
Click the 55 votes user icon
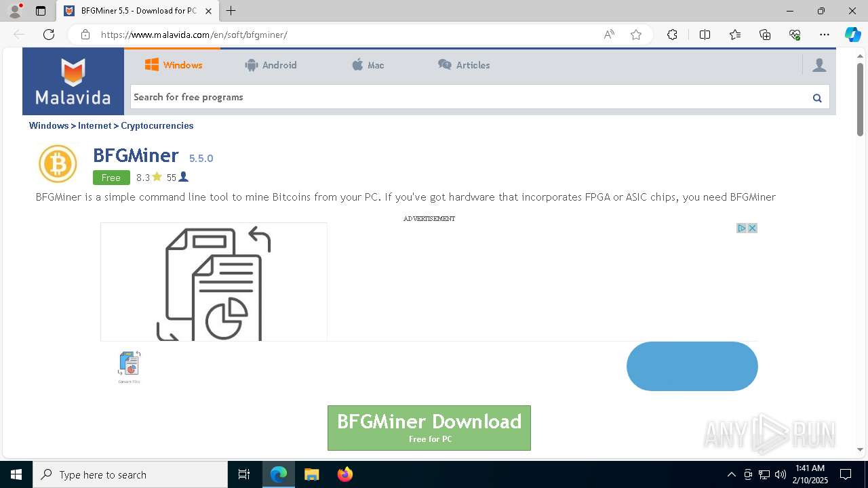[x=183, y=177]
